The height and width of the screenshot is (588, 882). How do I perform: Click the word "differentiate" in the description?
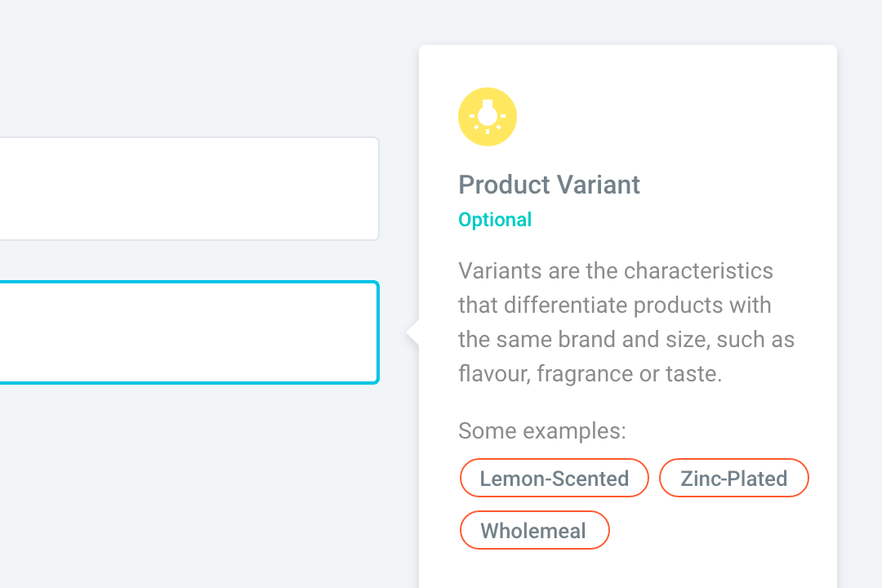(x=565, y=305)
